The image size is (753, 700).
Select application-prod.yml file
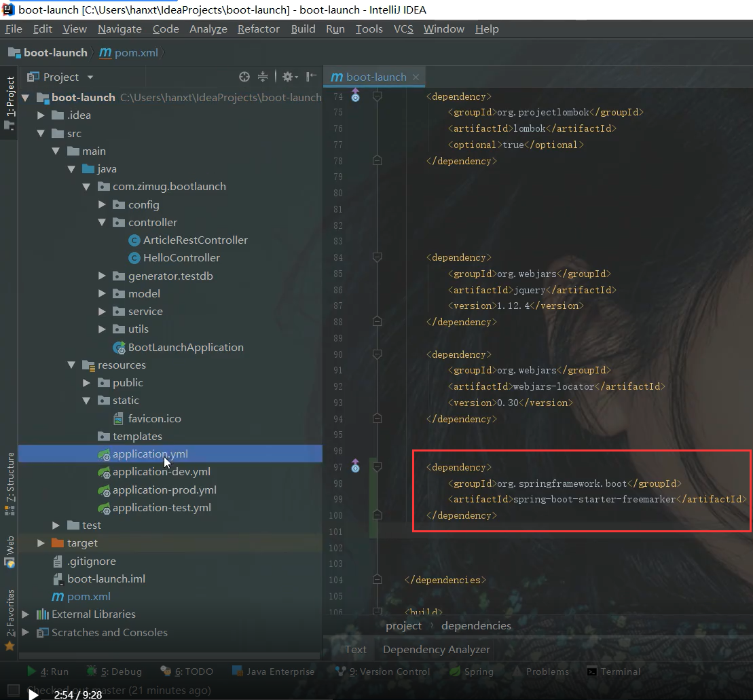coord(164,490)
